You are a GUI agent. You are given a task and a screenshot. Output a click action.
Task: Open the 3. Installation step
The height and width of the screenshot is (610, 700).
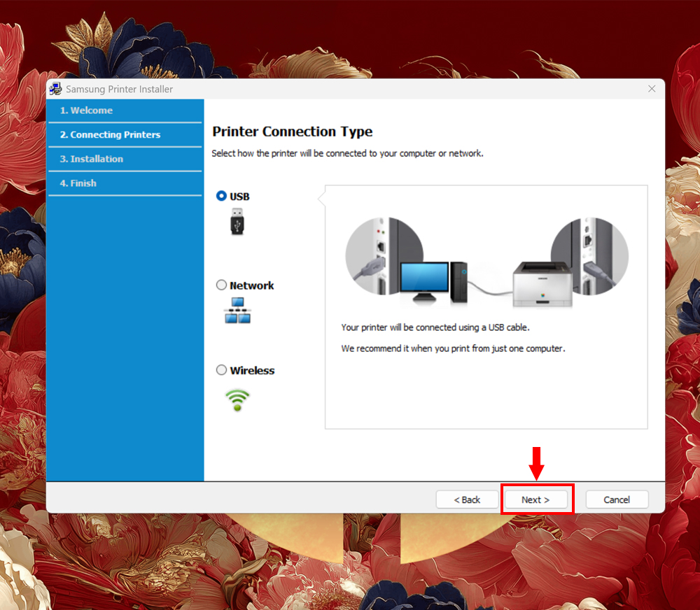[125, 159]
